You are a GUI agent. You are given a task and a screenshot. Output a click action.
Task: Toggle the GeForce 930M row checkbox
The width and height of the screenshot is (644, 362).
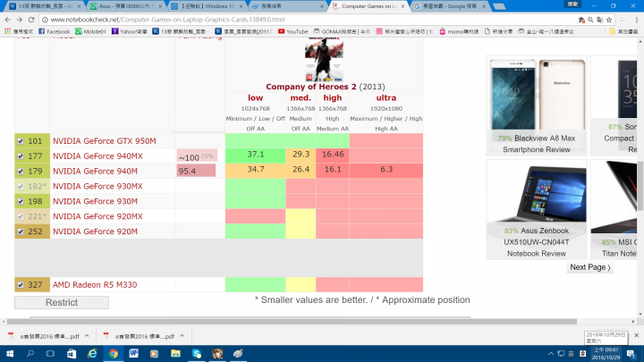click(x=21, y=201)
